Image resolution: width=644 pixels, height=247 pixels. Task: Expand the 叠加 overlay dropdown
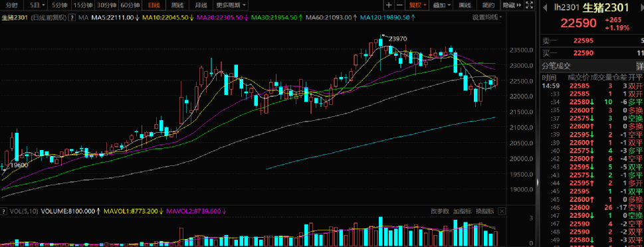(442, 5)
